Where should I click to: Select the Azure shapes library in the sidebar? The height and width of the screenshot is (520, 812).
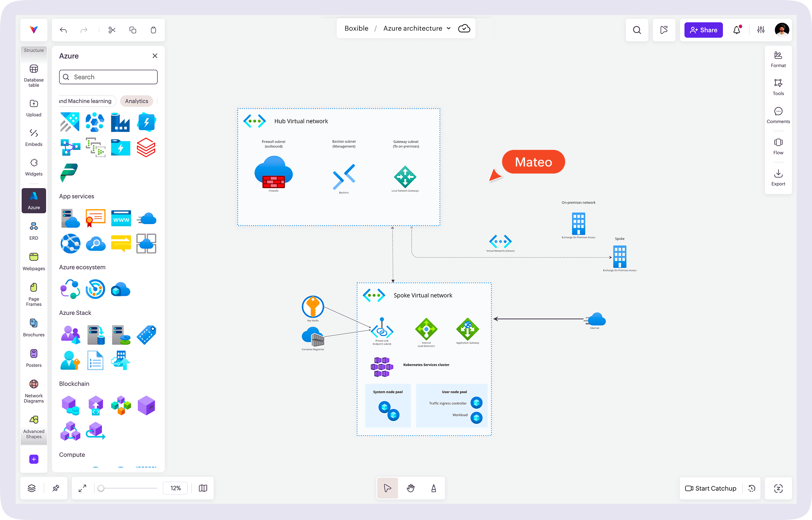(x=34, y=200)
